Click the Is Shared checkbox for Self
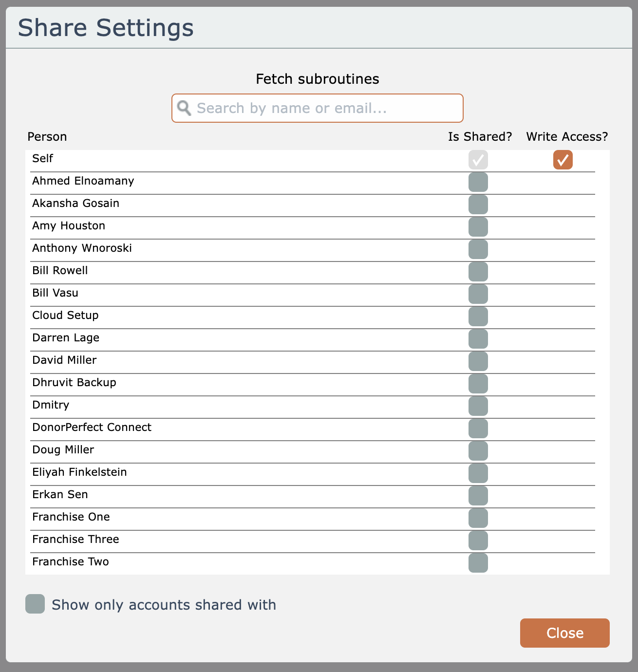638x672 pixels. pos(478,160)
